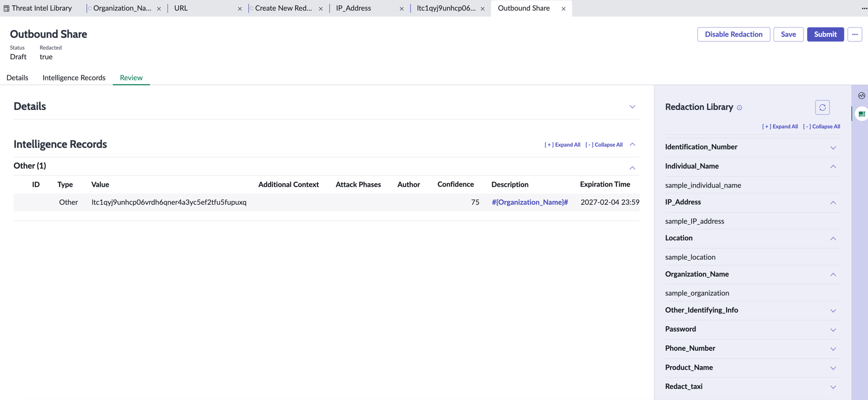The height and width of the screenshot is (400, 868).
Task: Collapse All intelligence records
Action: [x=604, y=145]
